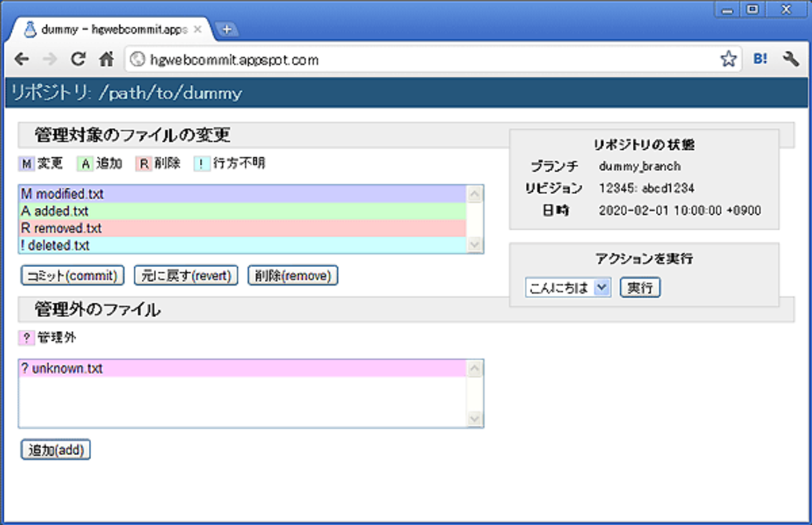Click the アクションを実行 panel title
Screen dimensions: 812x525
tap(644, 258)
